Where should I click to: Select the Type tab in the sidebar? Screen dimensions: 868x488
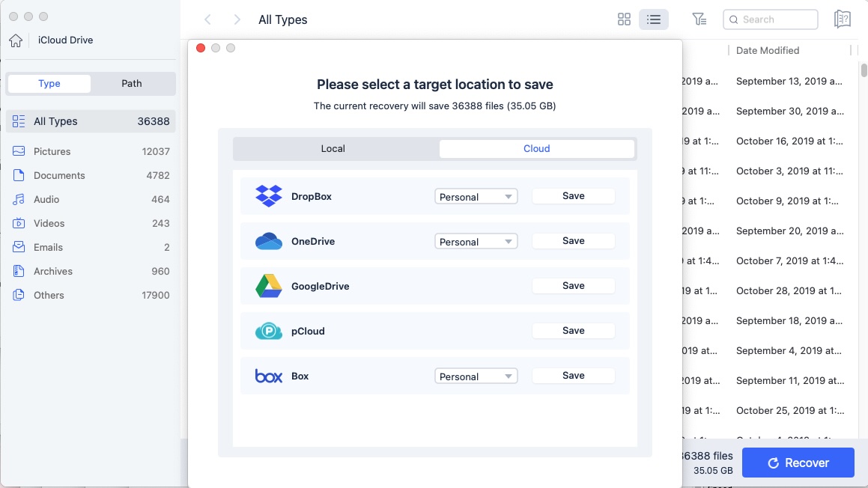point(48,83)
